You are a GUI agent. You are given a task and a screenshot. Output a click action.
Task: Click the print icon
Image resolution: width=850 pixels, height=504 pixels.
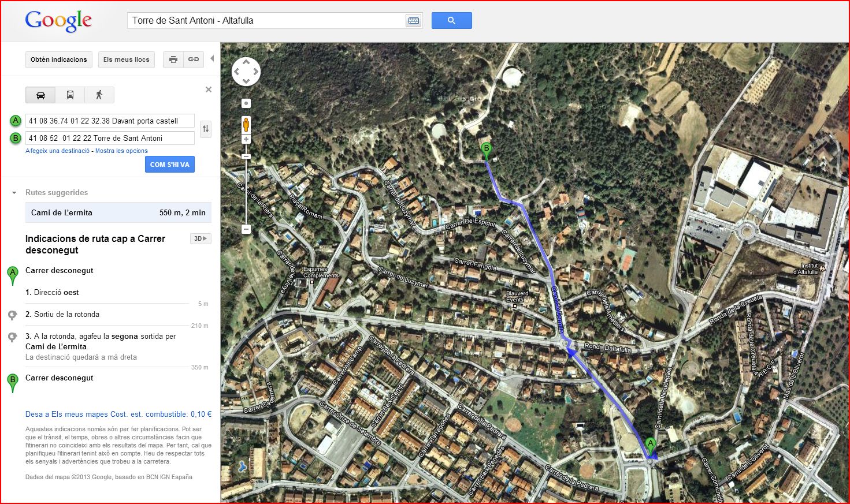[x=173, y=59]
